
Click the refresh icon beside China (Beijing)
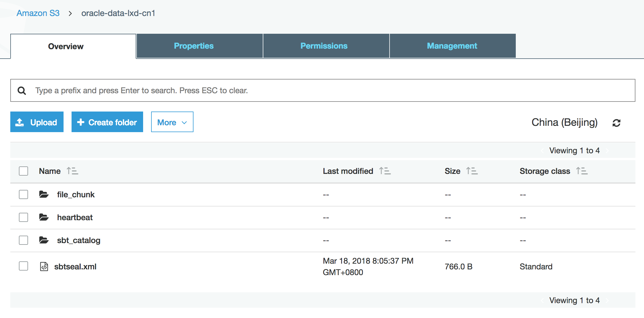click(x=616, y=123)
